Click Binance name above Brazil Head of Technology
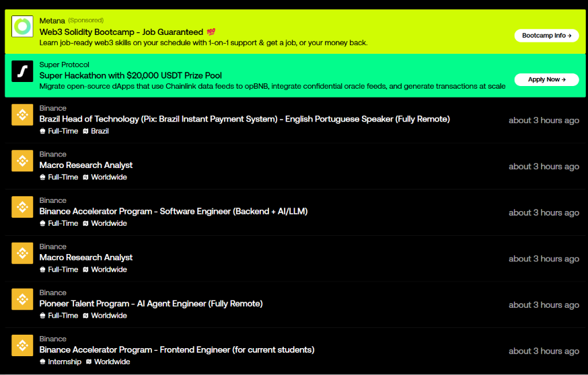588x375 pixels. (53, 108)
